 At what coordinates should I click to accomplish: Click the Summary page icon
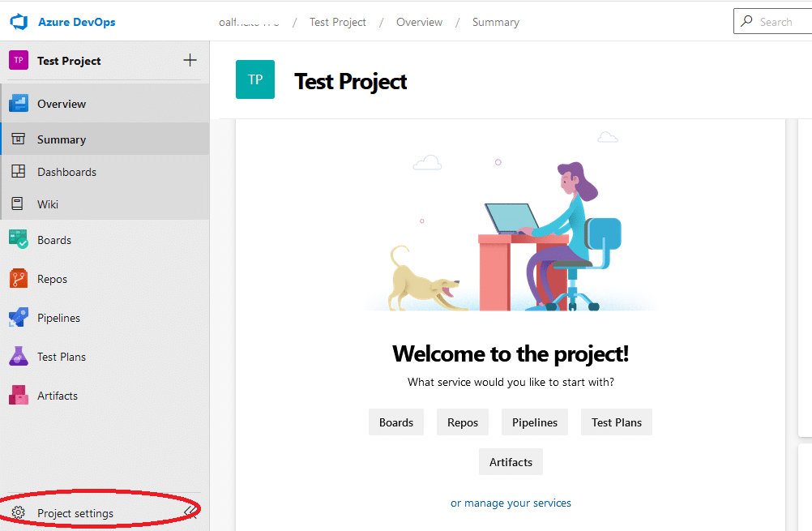pyautogui.click(x=18, y=139)
